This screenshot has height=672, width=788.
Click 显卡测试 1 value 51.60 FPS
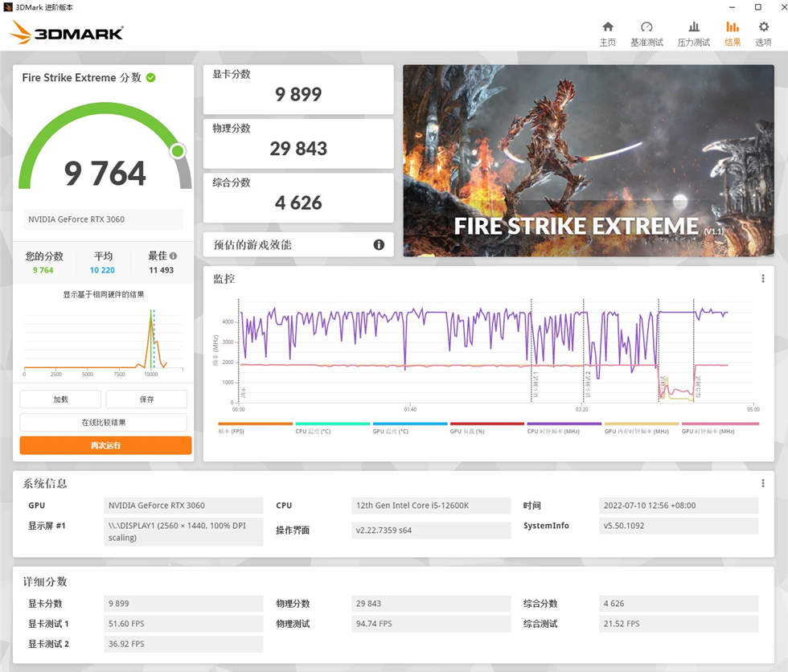(x=183, y=624)
